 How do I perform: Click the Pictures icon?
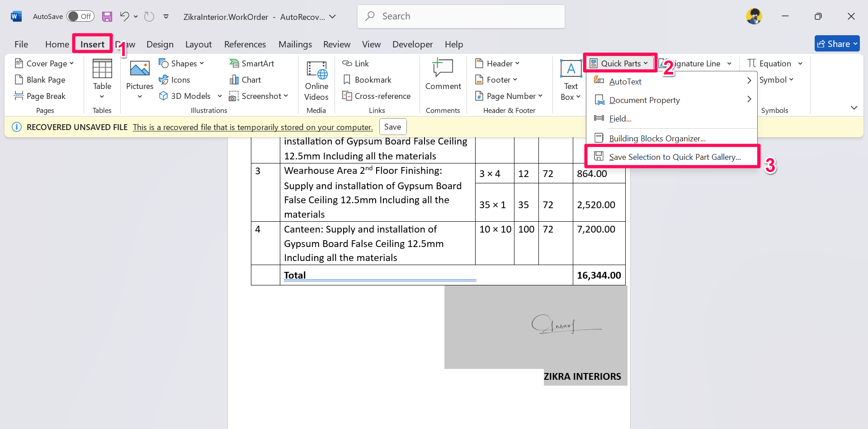pos(140,69)
